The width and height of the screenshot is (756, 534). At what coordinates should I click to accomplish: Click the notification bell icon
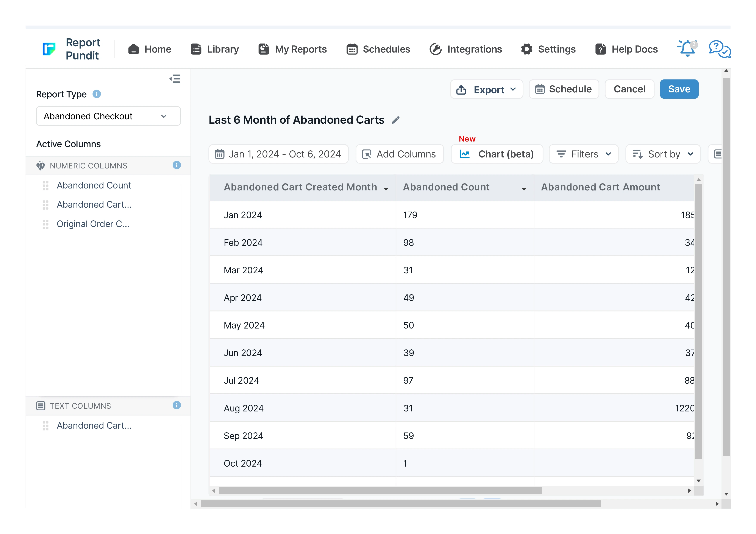coord(687,49)
